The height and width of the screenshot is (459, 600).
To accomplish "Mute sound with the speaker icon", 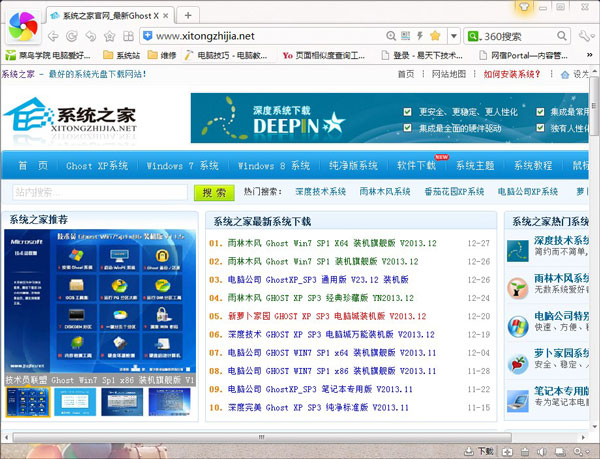I will pyautogui.click(x=541, y=452).
